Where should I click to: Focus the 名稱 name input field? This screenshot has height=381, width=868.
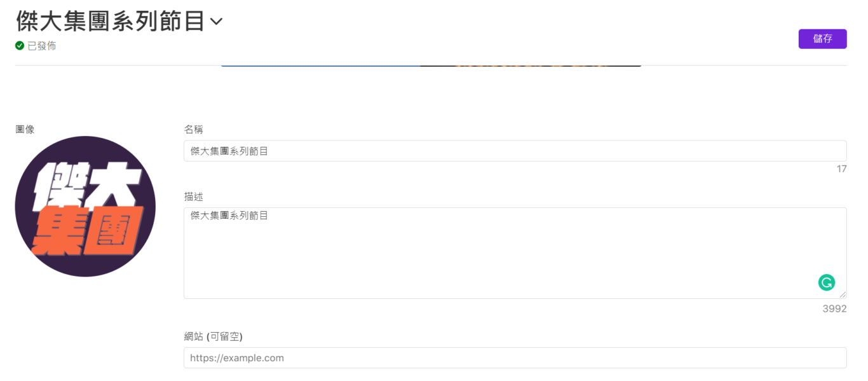click(x=515, y=151)
